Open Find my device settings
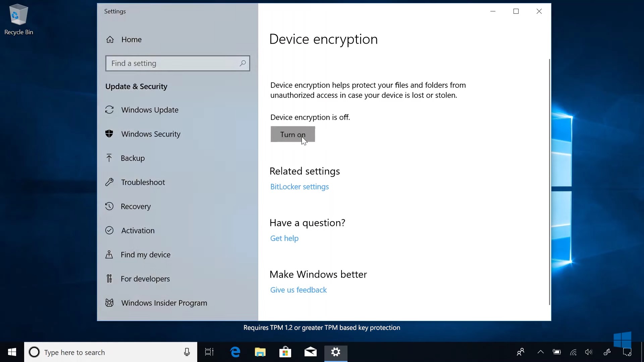 [x=146, y=254]
